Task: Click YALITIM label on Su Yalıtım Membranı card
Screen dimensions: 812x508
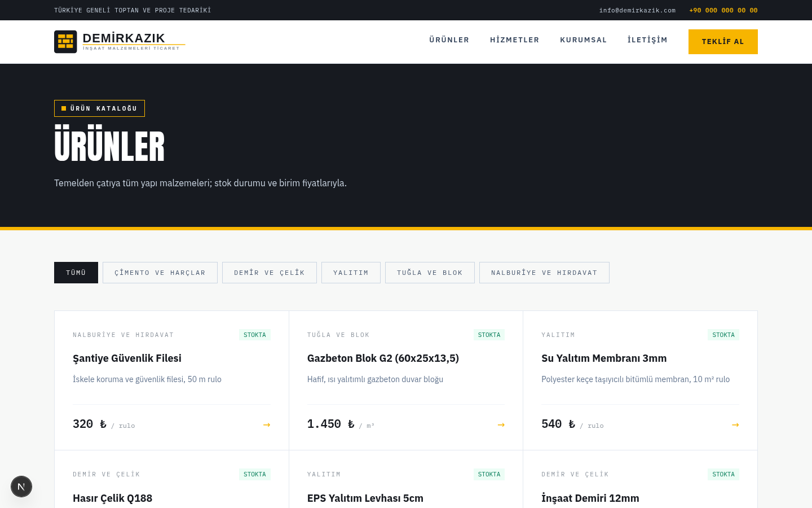Action: click(x=558, y=335)
